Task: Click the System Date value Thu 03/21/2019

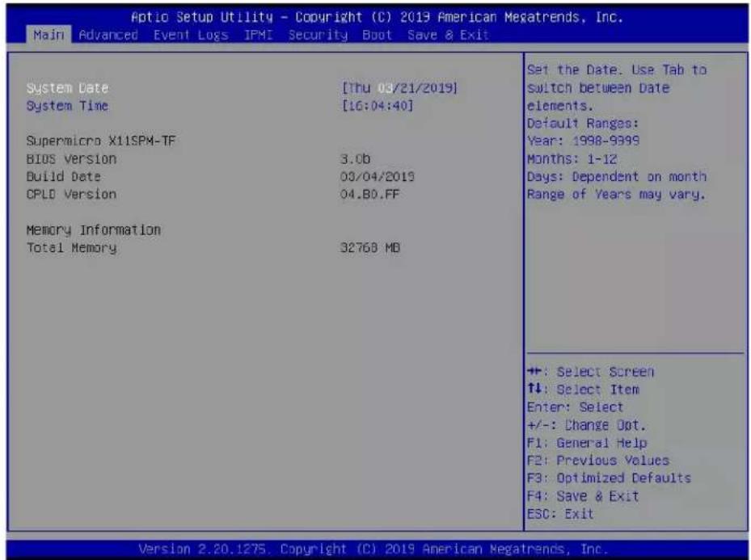Action: coord(399,88)
